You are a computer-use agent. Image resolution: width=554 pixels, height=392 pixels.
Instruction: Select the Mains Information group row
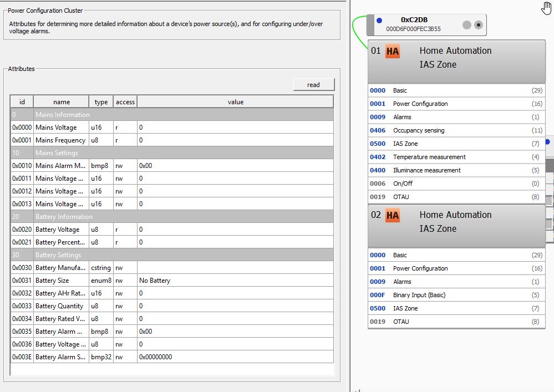coord(172,114)
